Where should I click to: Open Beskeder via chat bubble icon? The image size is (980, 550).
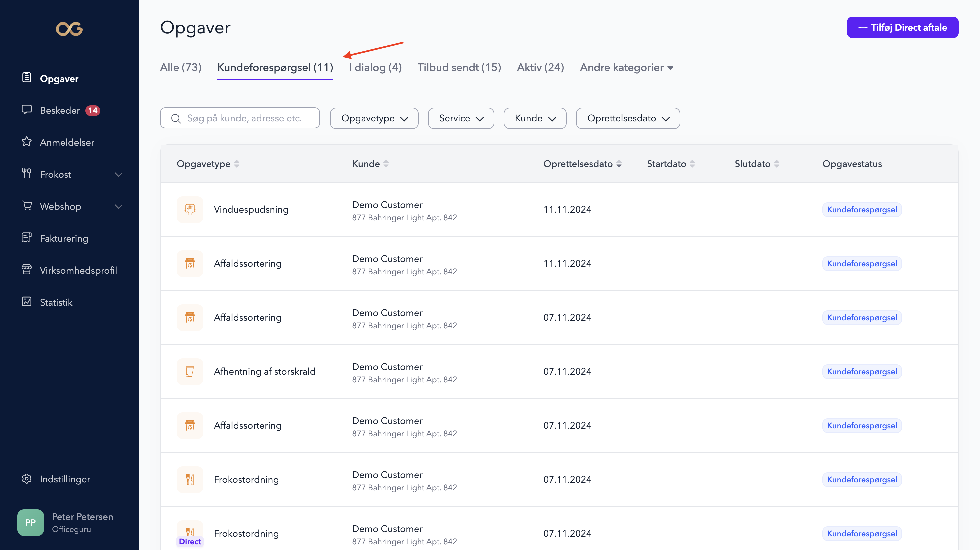point(27,110)
